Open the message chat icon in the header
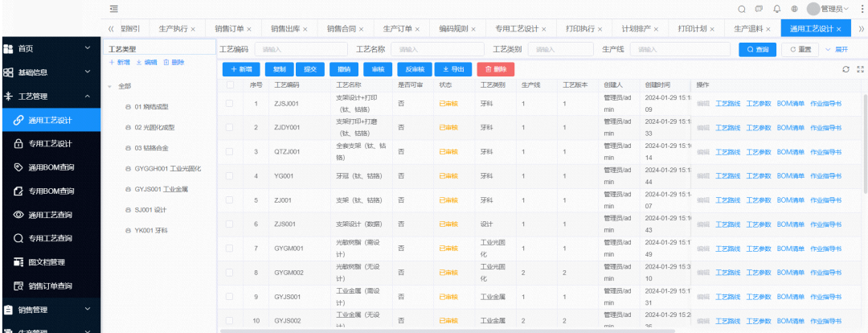Viewport: 868px width, 333px height. point(759,9)
